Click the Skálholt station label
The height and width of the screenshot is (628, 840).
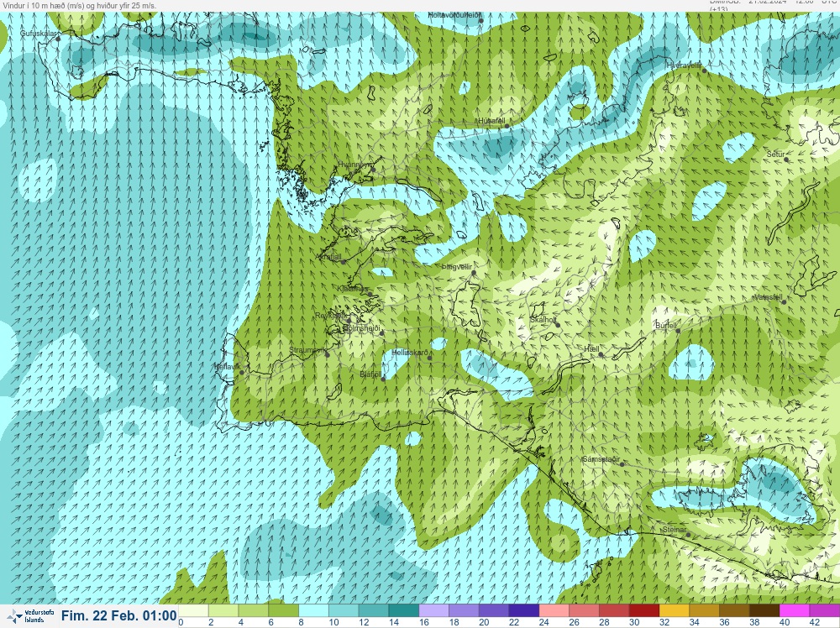tap(543, 320)
